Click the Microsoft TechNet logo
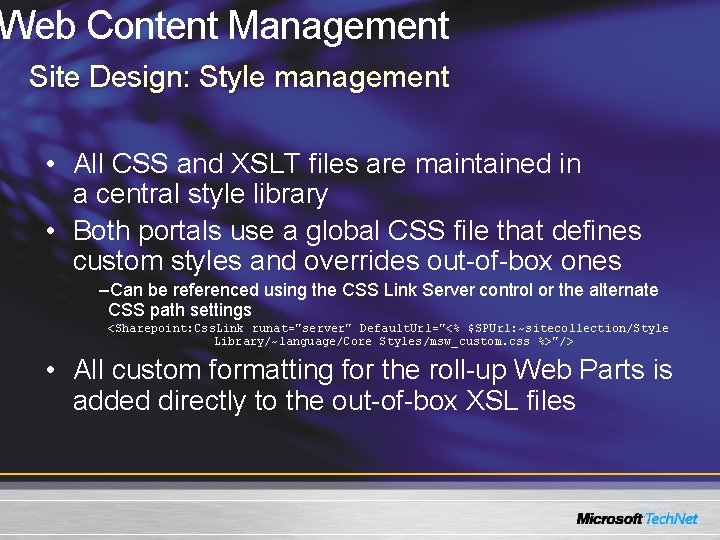The width and height of the screenshot is (720, 540). point(637,519)
